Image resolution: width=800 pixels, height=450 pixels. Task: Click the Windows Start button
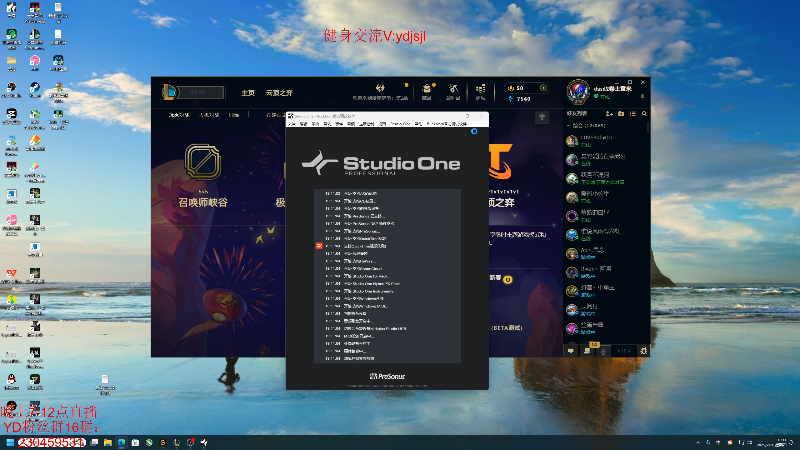pos(10,442)
